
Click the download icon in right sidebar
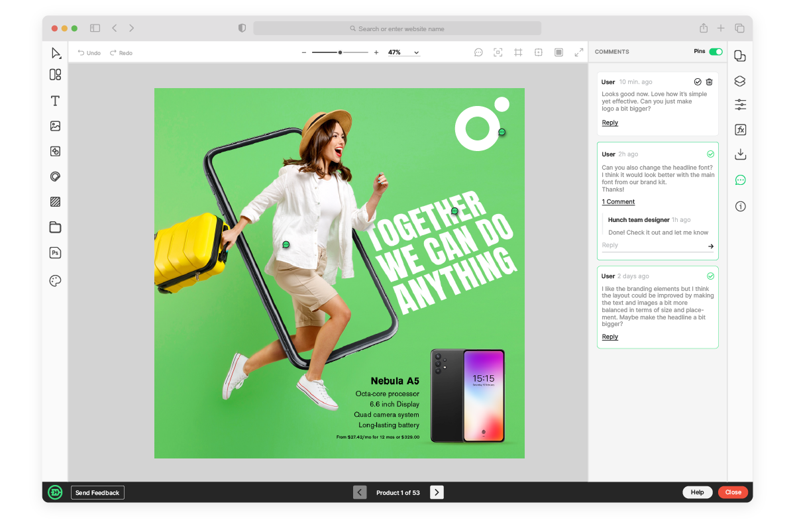(740, 154)
